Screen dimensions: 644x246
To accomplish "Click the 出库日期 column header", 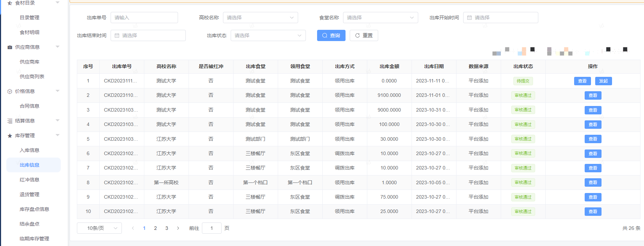I will pos(434,66).
